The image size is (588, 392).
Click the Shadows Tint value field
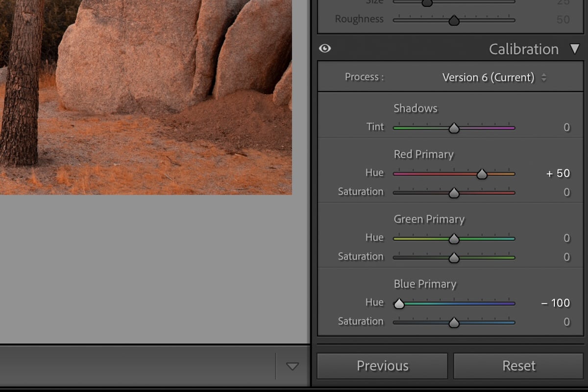(x=566, y=127)
